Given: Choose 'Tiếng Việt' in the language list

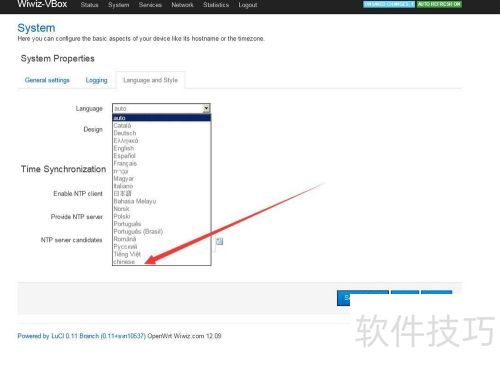Looking at the screenshot, I should click(x=162, y=254).
